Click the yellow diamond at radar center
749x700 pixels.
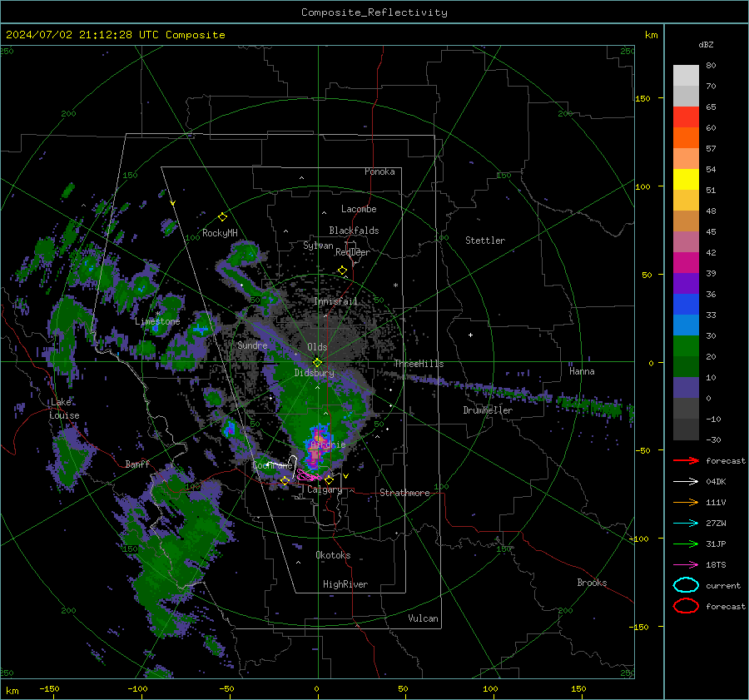pos(317,362)
